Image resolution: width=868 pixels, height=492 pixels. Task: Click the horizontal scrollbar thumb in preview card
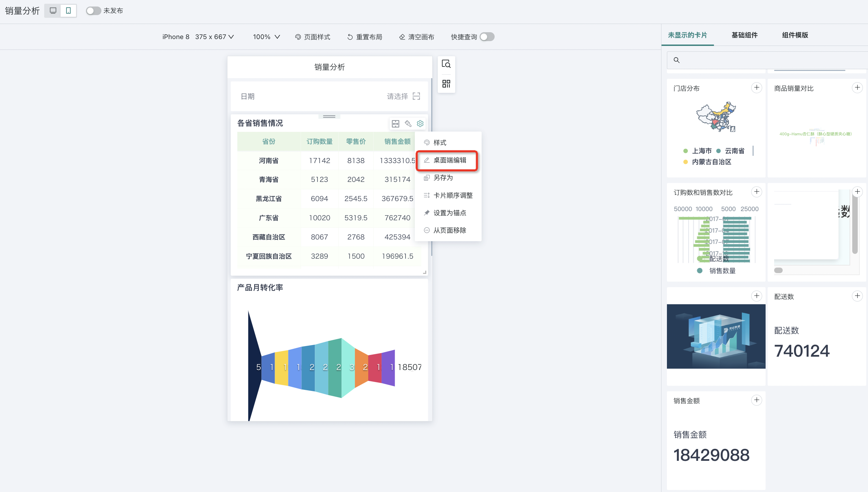pos(778,270)
